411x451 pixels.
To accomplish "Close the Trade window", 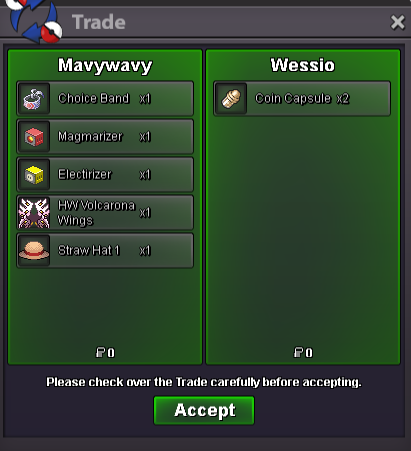I will (x=397, y=22).
